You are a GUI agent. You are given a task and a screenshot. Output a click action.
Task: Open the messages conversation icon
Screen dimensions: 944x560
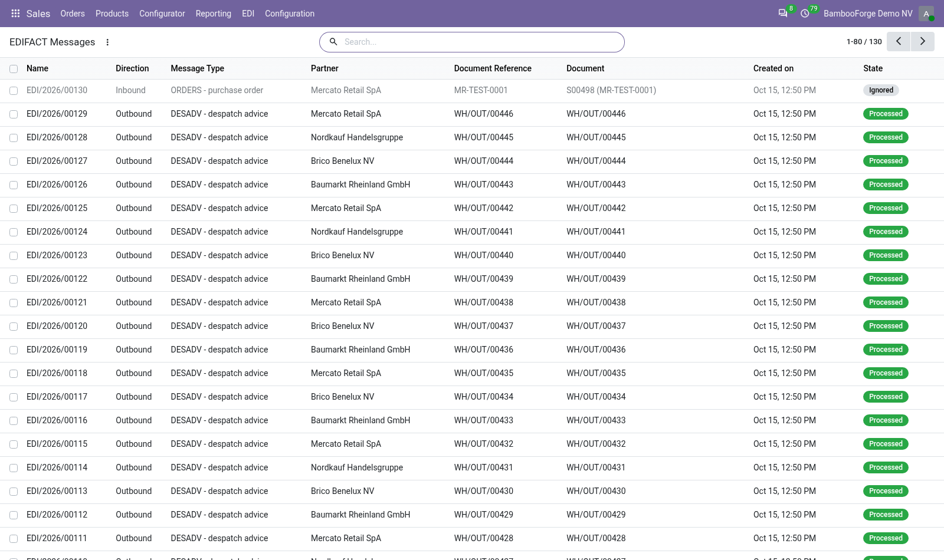(x=783, y=14)
